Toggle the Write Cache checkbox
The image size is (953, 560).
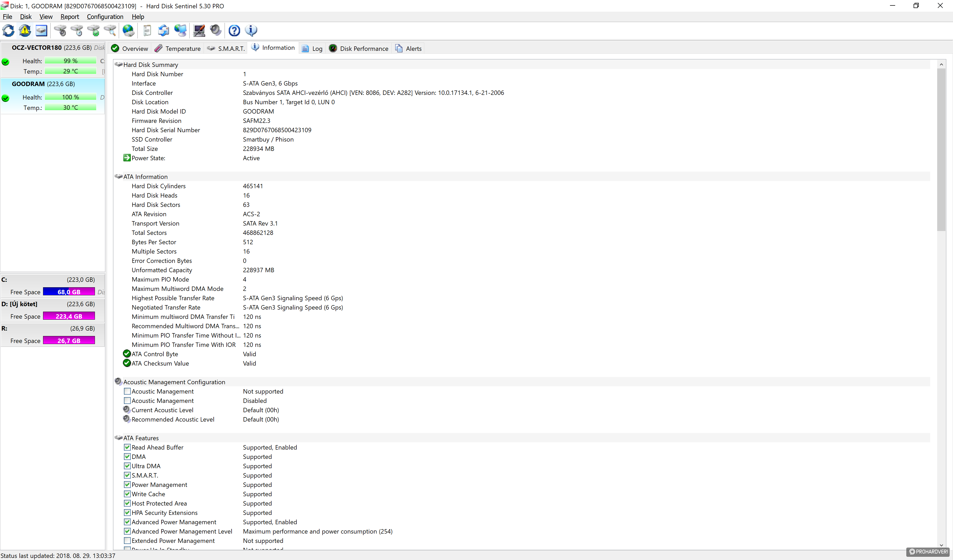127,494
